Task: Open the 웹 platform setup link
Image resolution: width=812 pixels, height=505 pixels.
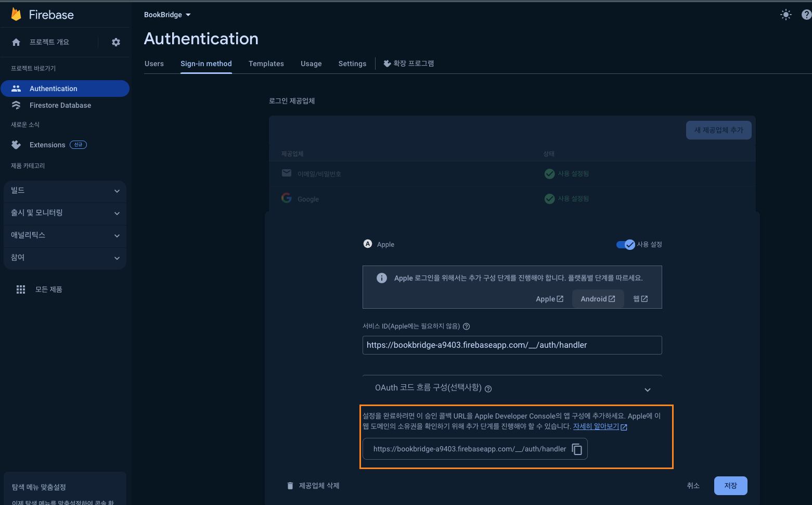Action: click(640, 299)
